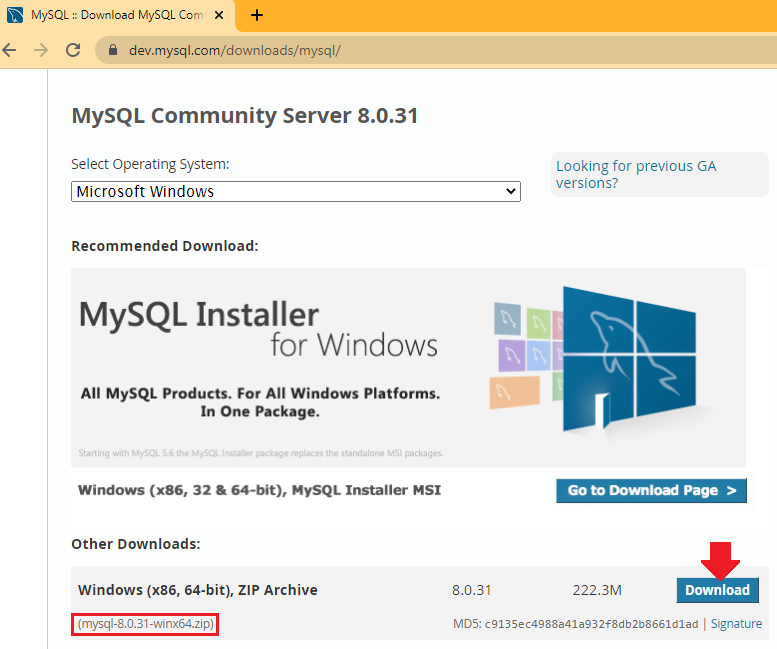
Task: Close the MySQL download browser tab
Action: [219, 15]
